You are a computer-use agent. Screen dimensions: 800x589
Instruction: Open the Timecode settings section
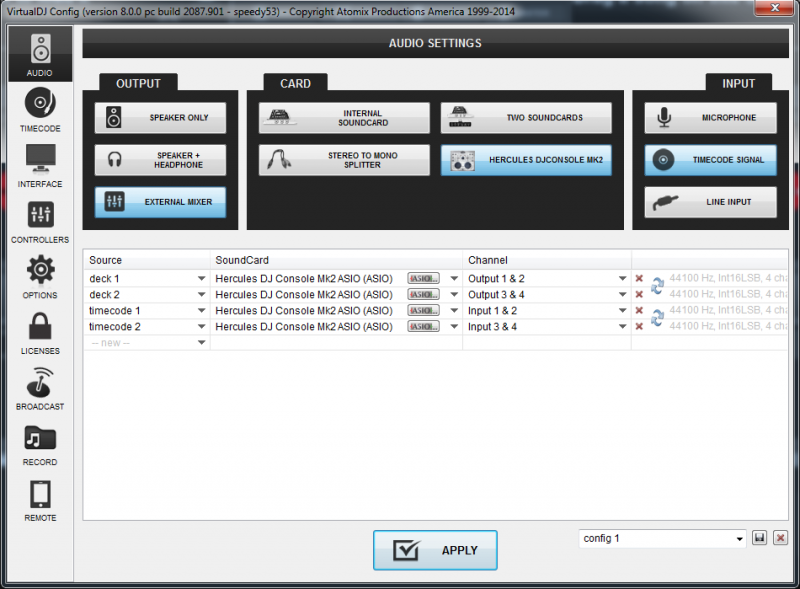click(x=40, y=110)
